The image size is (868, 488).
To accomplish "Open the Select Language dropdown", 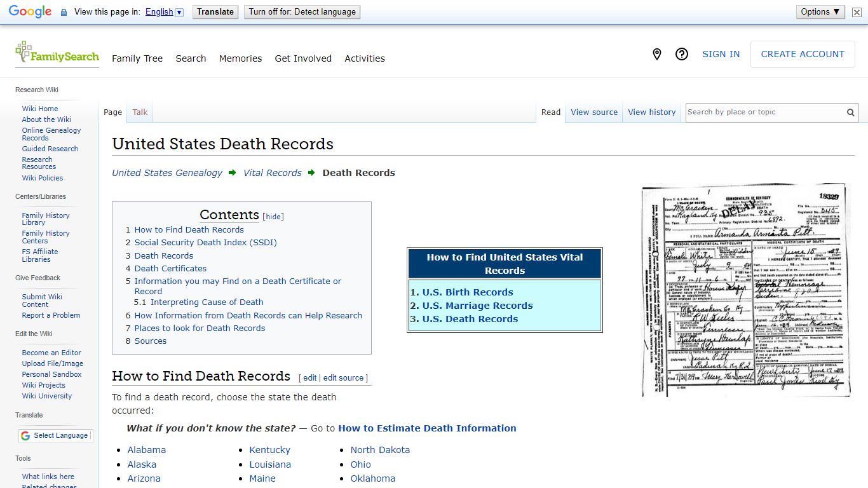I will [60, 436].
